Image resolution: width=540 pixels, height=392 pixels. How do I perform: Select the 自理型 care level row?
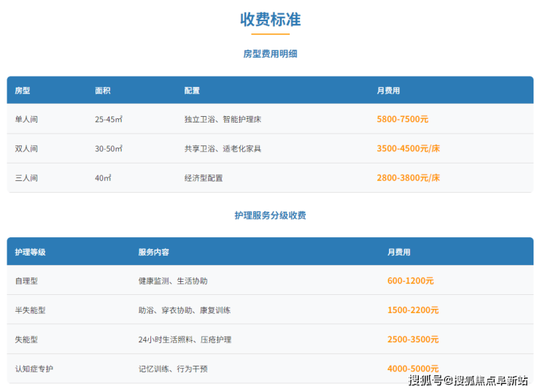(x=26, y=280)
